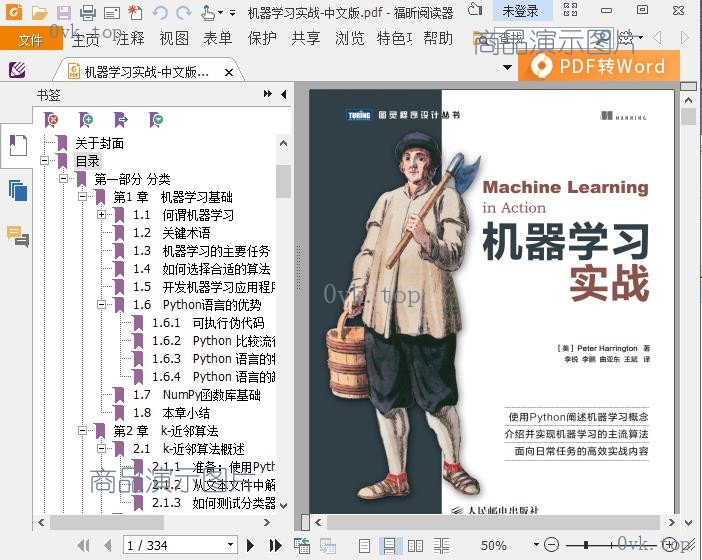The width and height of the screenshot is (702, 560).
Task: Click the go-to bookmark arrow icon
Action: coord(121,120)
